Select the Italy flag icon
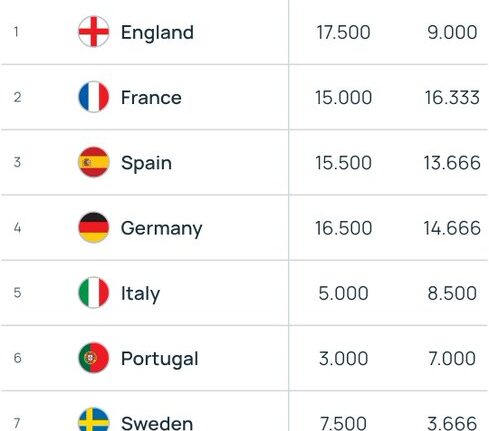 pos(94,293)
